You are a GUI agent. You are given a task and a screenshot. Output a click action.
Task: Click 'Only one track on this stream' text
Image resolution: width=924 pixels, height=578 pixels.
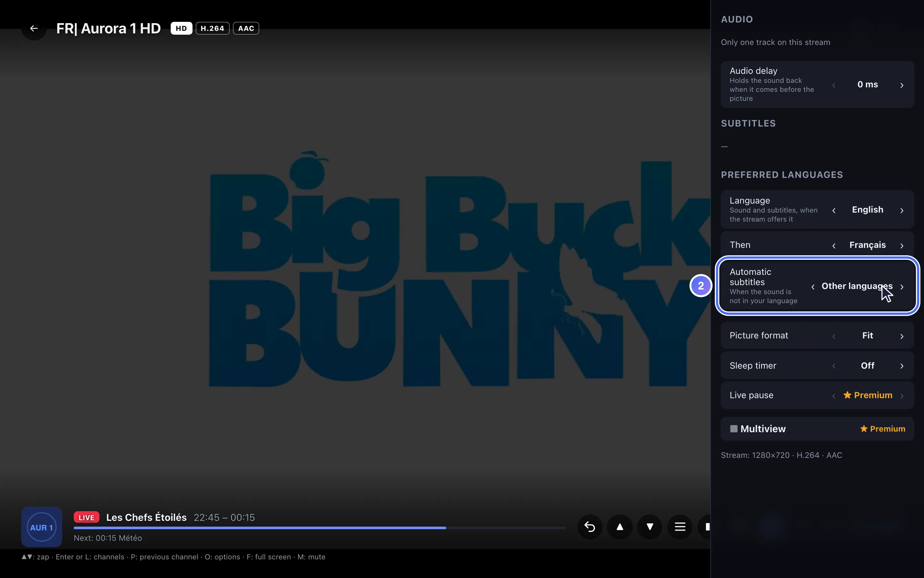click(775, 42)
